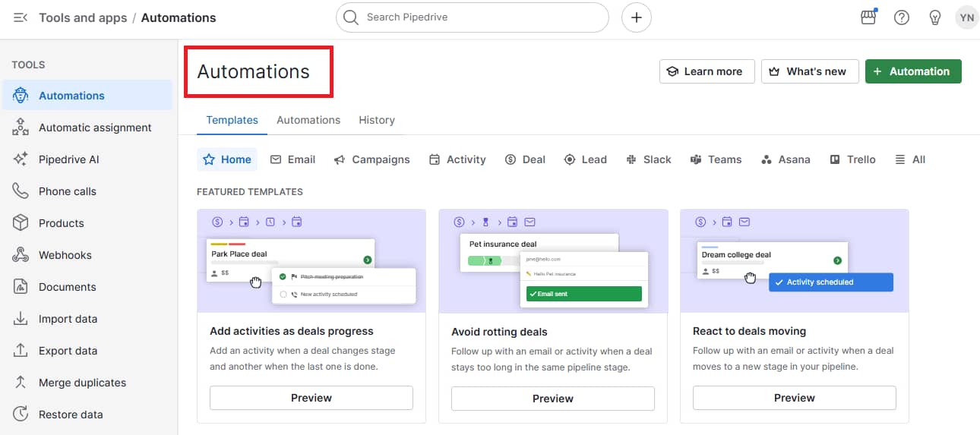Click the search magnifier icon

[350, 17]
